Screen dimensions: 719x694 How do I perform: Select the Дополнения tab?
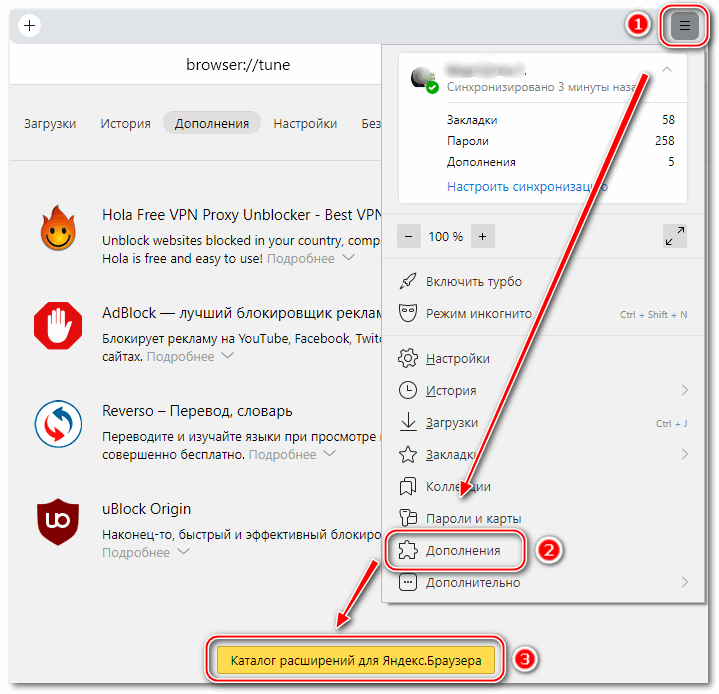click(212, 123)
